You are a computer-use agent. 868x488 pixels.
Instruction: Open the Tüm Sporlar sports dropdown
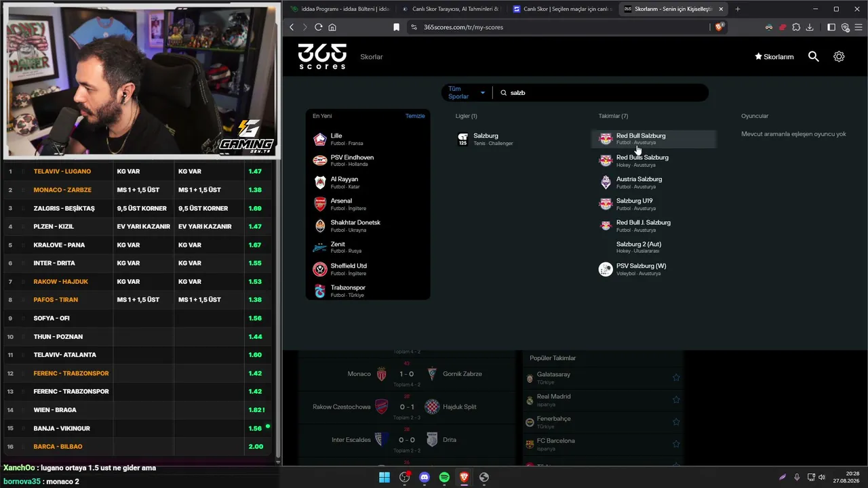point(467,93)
